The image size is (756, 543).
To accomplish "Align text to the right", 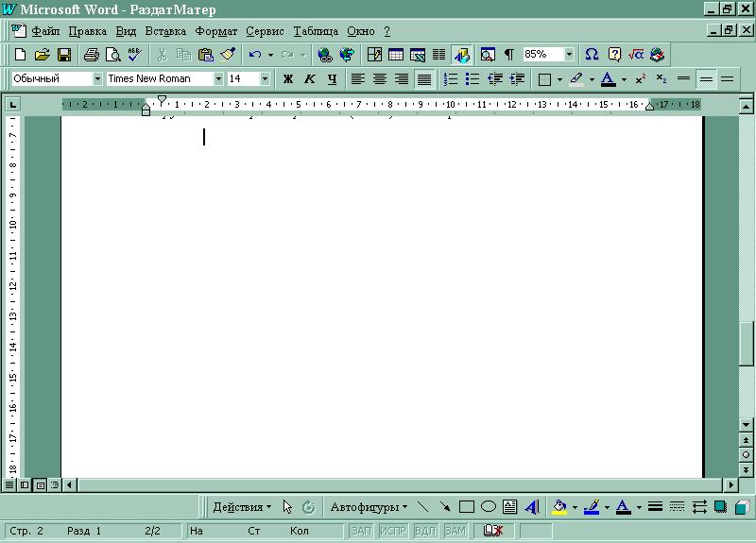I will click(402, 79).
